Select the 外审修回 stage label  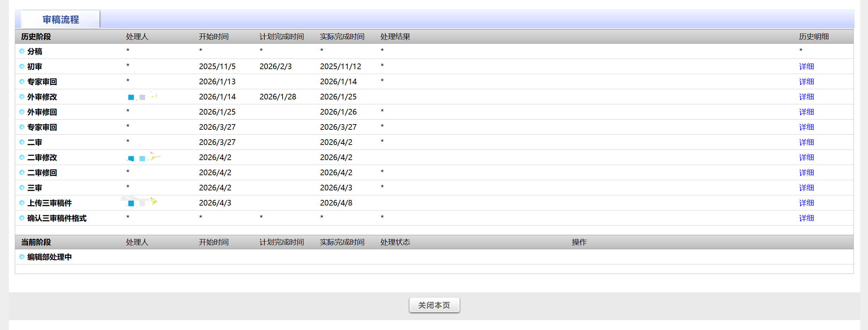click(x=42, y=112)
